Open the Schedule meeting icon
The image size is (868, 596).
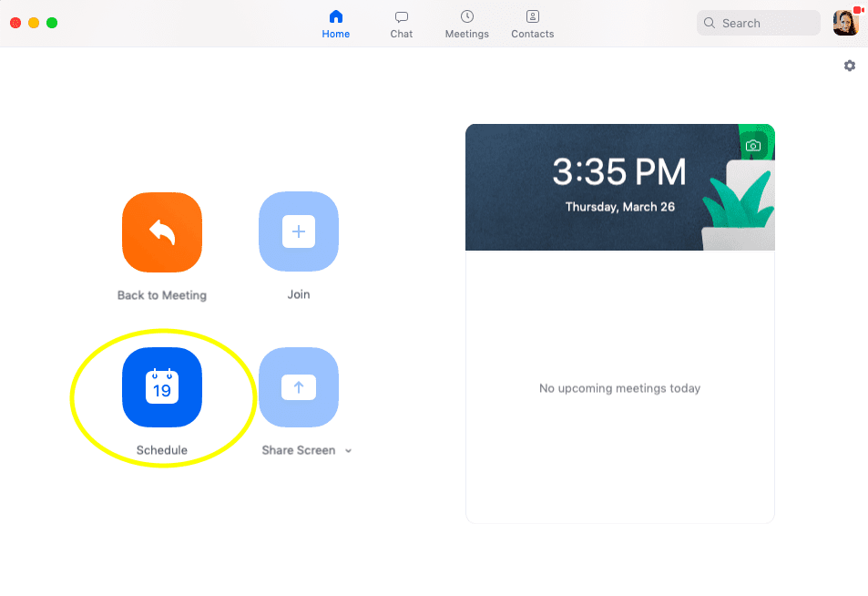(x=162, y=387)
